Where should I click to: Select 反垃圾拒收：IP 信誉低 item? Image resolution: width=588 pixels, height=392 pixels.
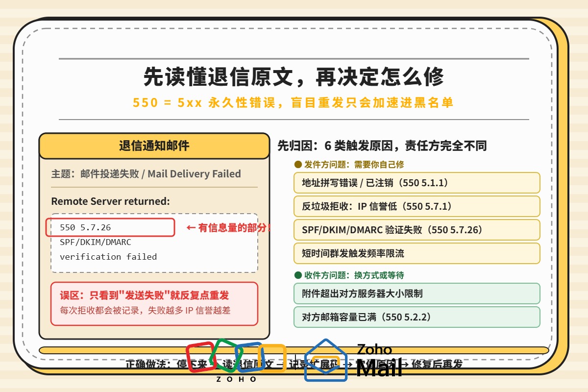[417, 206]
